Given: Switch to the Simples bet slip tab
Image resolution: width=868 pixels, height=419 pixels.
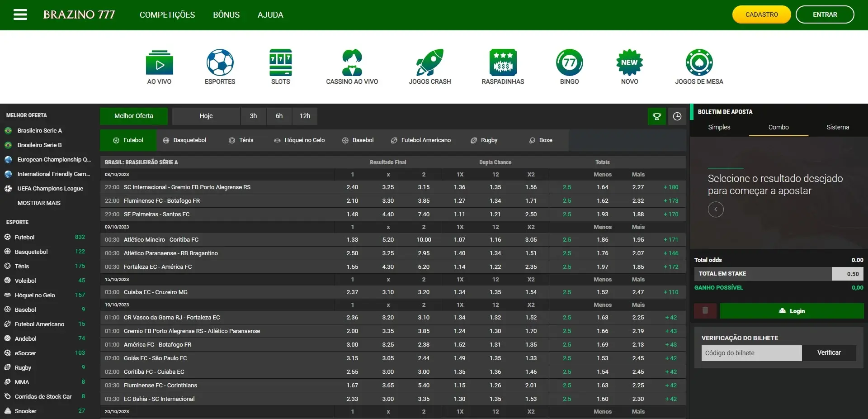Looking at the screenshot, I should tap(719, 128).
